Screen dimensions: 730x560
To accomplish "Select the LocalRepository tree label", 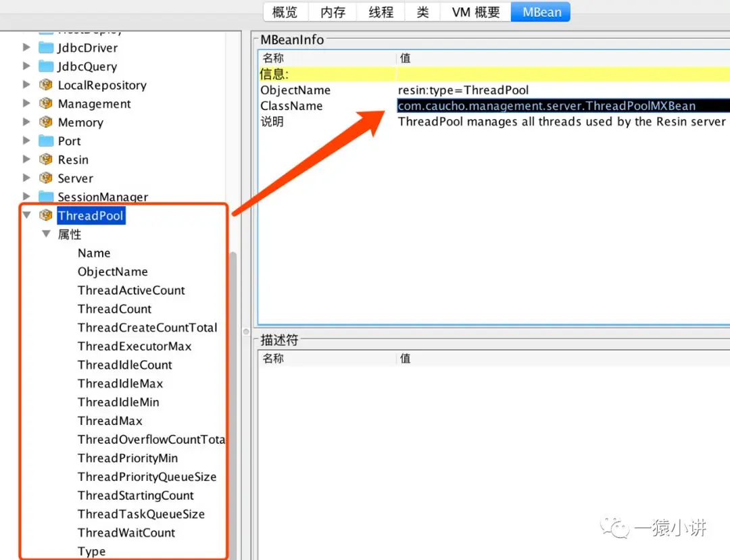I will [102, 85].
